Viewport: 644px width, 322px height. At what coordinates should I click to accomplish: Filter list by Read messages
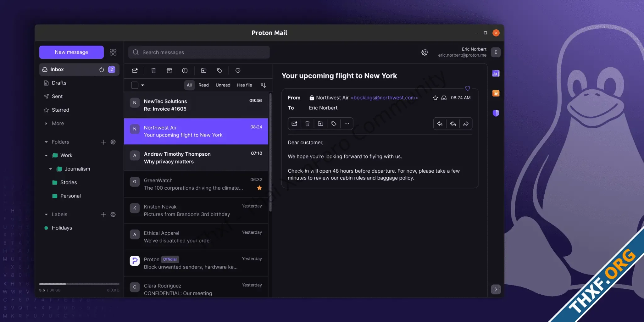click(203, 85)
